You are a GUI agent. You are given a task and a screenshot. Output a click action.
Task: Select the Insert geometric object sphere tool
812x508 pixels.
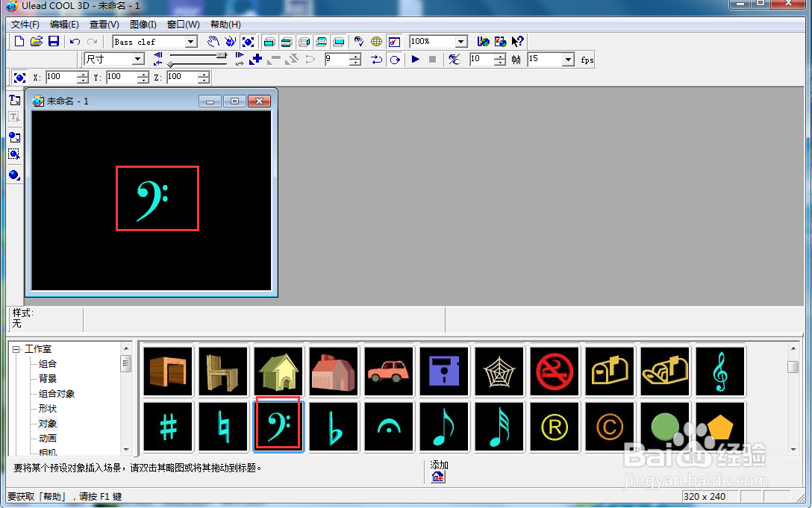pyautogui.click(x=14, y=175)
